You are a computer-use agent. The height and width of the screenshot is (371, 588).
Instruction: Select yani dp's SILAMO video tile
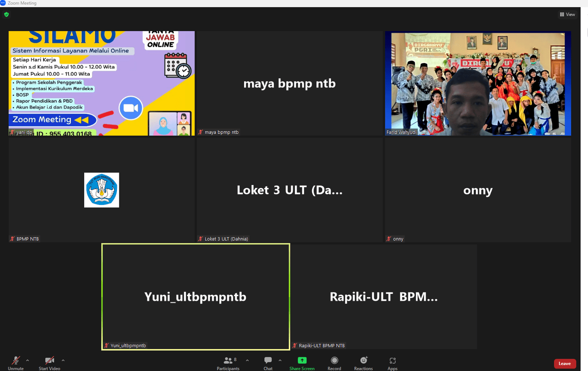tap(102, 83)
